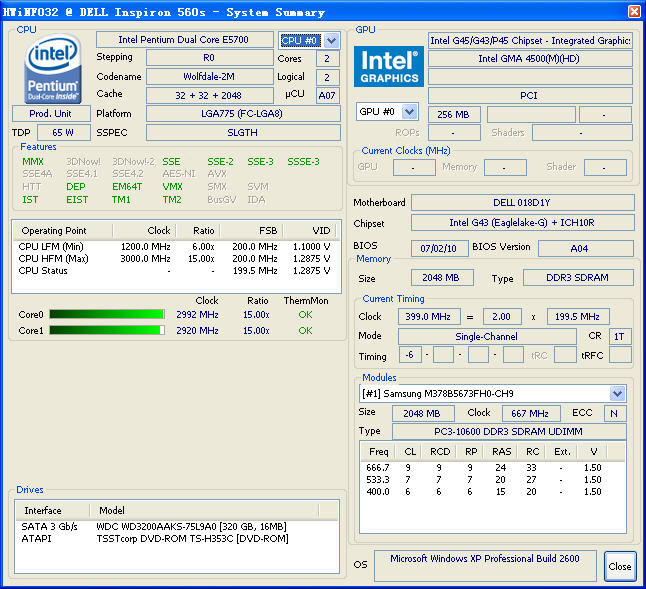Click the motherboard DELL 018D1Y field

(x=522, y=203)
